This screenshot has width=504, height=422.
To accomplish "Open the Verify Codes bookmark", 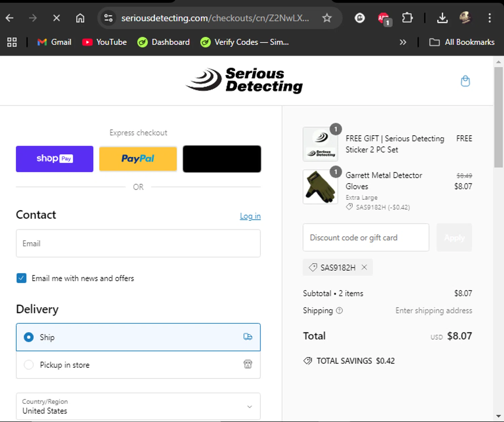I will click(x=245, y=42).
